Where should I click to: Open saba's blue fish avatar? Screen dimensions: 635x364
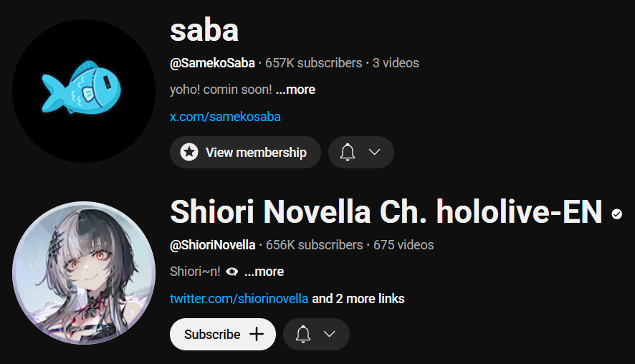(x=84, y=91)
